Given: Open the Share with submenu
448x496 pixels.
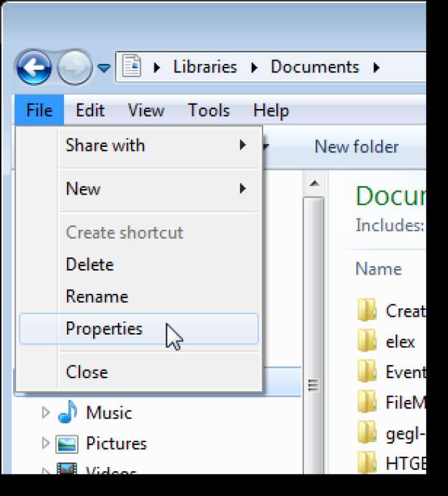Looking at the screenshot, I should point(139,146).
